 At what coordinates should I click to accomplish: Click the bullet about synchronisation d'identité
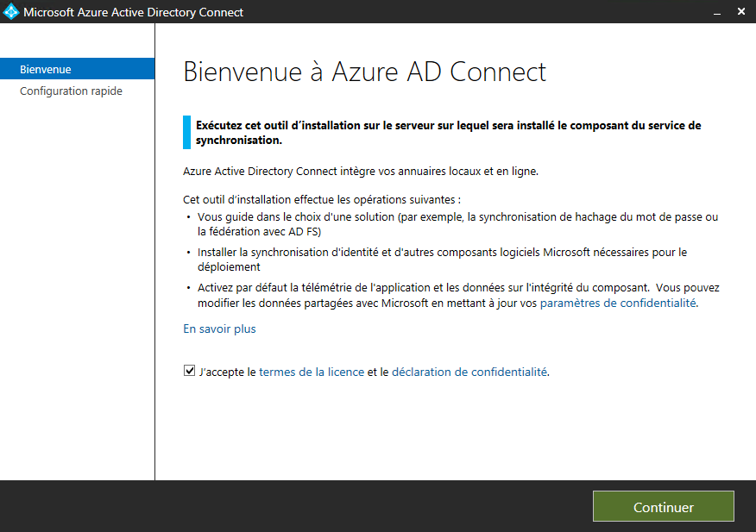(442, 260)
